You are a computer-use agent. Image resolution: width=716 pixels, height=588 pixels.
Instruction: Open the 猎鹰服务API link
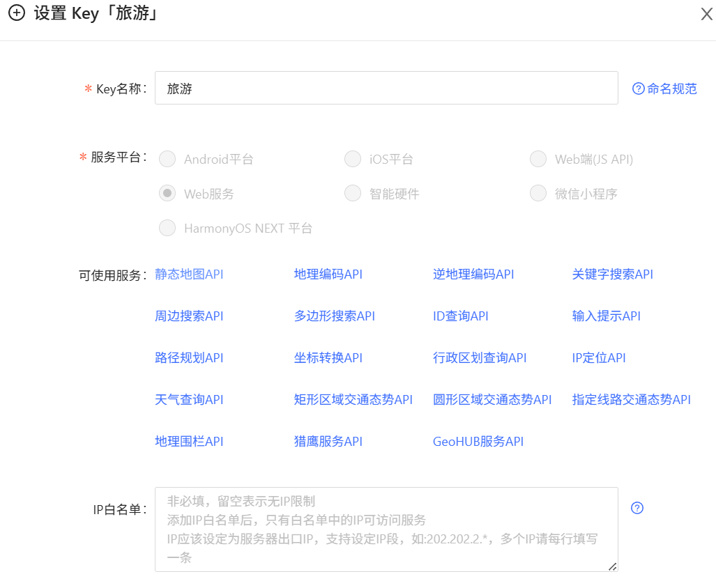pyautogui.click(x=328, y=441)
